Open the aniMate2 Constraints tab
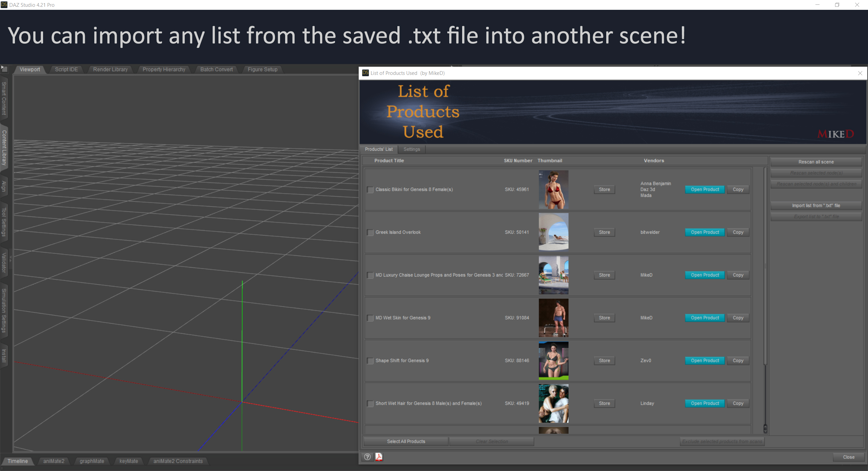The width and height of the screenshot is (868, 471). click(178, 461)
